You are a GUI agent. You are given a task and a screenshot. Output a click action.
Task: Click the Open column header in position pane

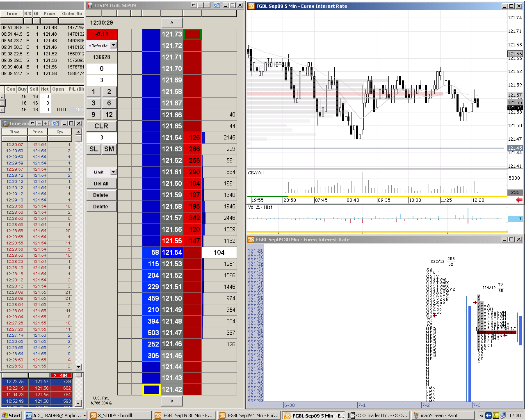pos(58,89)
